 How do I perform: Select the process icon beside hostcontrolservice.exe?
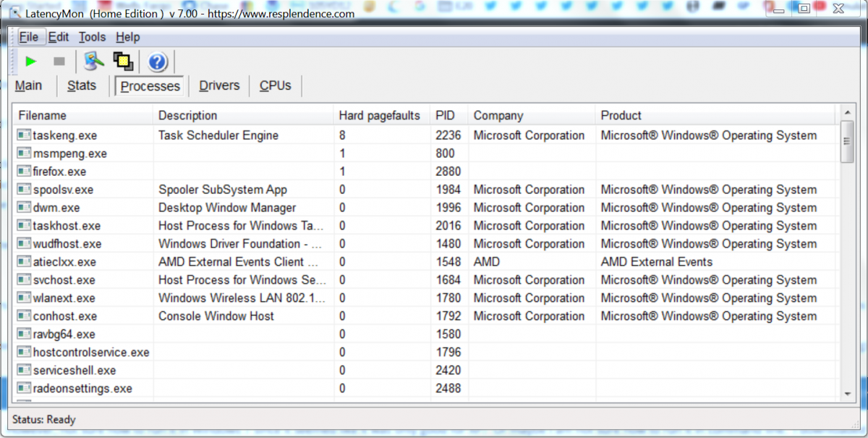[x=24, y=353]
